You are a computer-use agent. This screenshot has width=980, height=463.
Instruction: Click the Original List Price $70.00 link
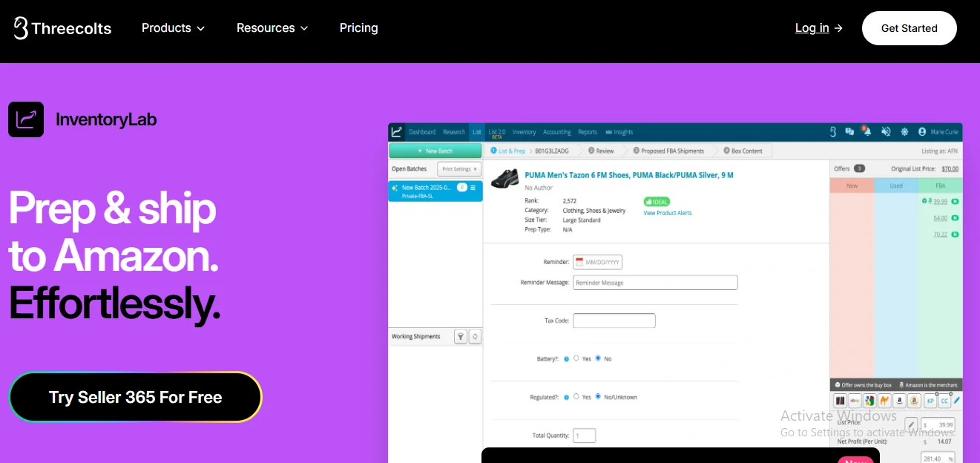pyautogui.click(x=950, y=168)
